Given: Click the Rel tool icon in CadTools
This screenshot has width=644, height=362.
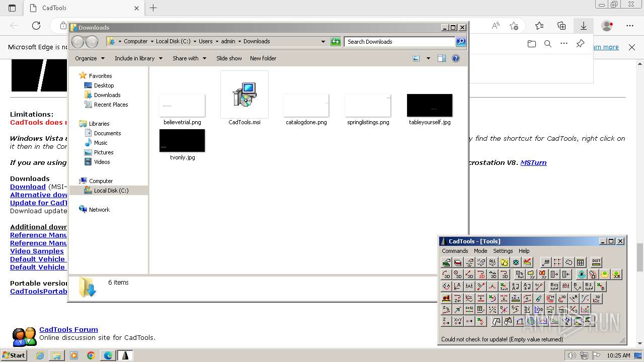Looking at the screenshot, I should click(520, 274).
